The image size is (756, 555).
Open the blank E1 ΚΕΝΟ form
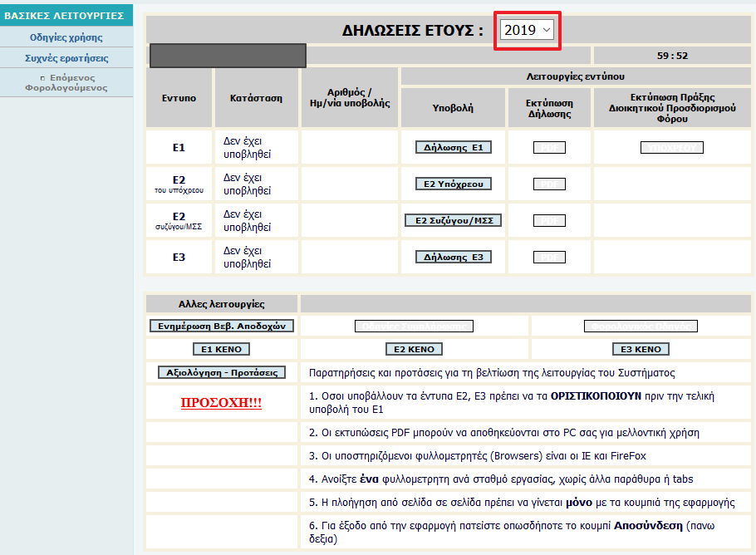pos(221,349)
